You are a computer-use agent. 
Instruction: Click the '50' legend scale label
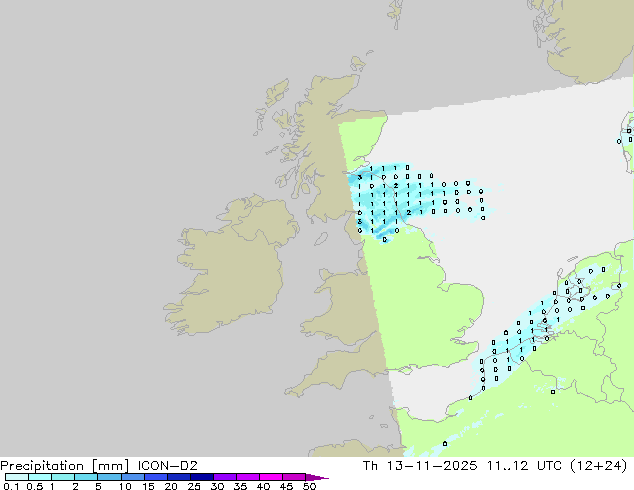[309, 486]
